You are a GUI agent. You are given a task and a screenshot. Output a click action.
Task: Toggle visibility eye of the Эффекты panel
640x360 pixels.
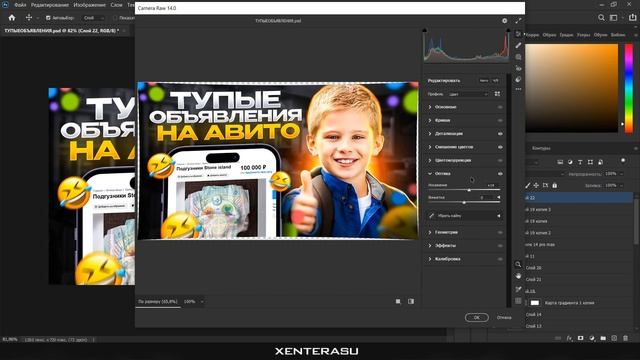click(500, 246)
